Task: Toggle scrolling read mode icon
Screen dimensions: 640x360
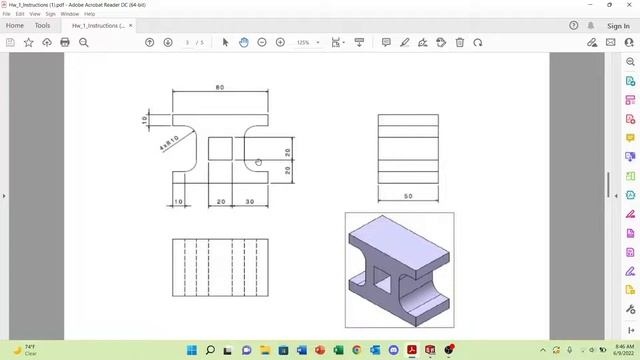Action: pyautogui.click(x=359, y=42)
